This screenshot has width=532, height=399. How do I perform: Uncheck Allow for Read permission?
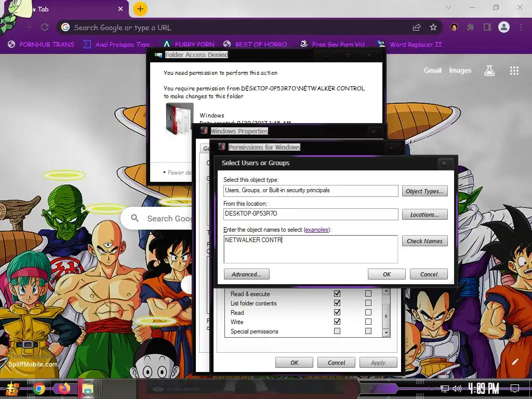click(x=337, y=312)
